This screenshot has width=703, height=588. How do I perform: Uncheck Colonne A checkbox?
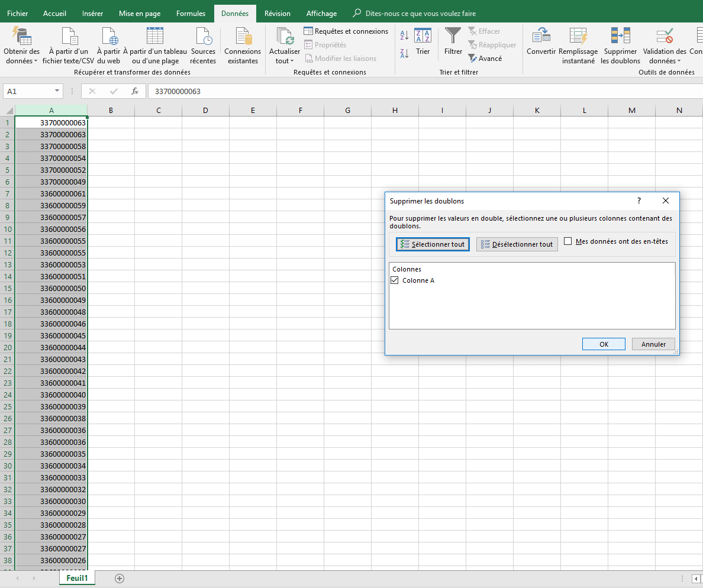(395, 280)
